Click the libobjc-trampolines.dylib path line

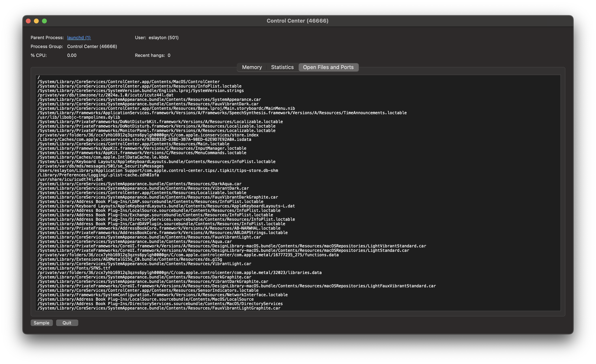coord(79,117)
